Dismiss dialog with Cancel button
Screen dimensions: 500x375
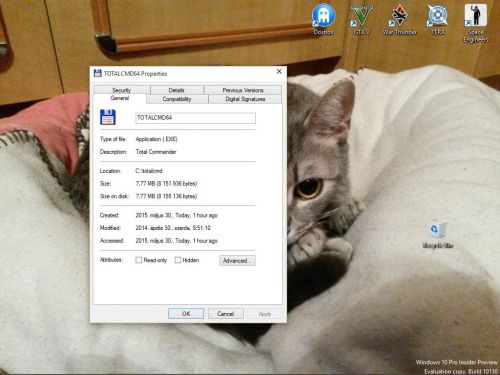[x=226, y=314]
